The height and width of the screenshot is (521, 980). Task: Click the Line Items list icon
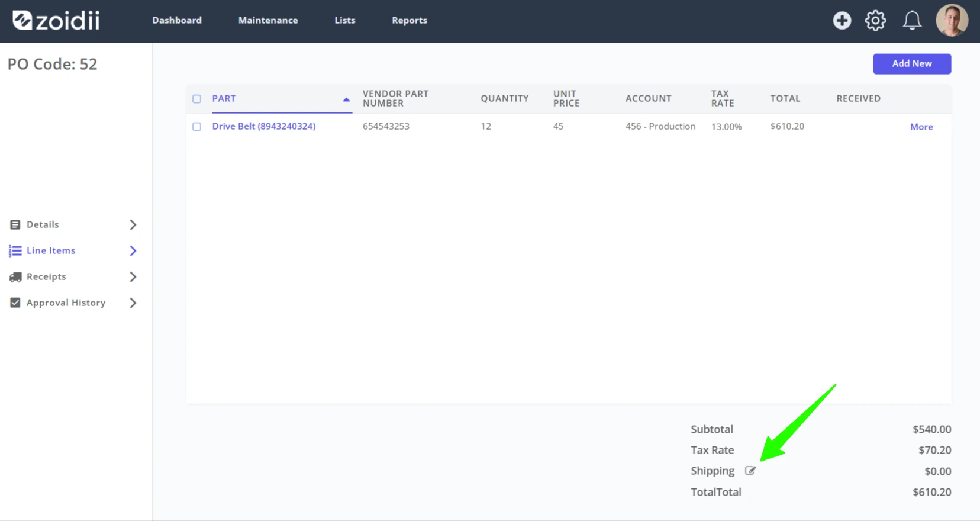[15, 251]
